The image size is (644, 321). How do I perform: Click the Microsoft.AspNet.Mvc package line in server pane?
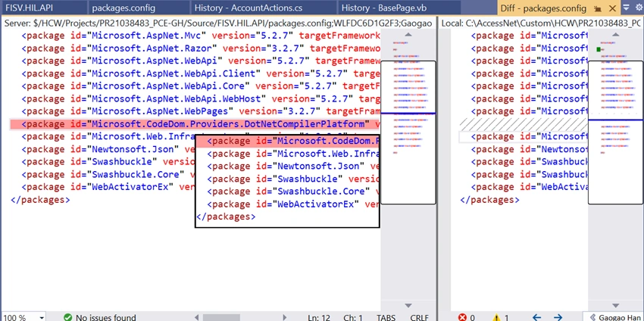pos(201,36)
